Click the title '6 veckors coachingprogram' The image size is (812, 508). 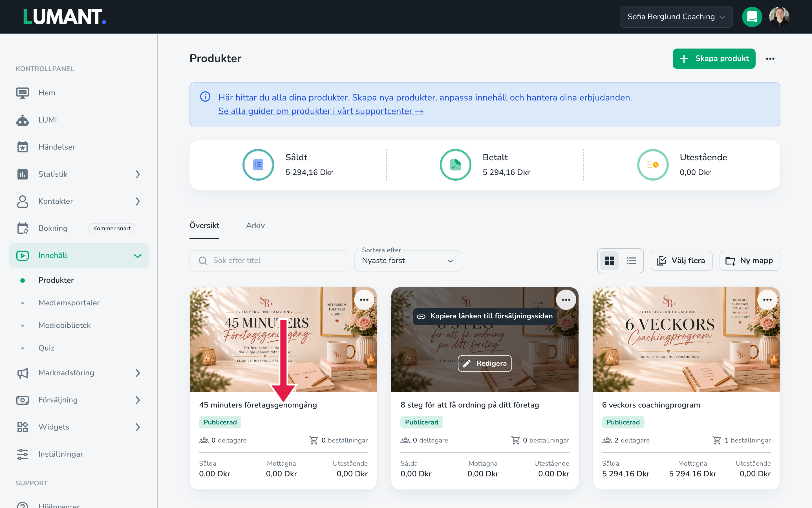[651, 405]
